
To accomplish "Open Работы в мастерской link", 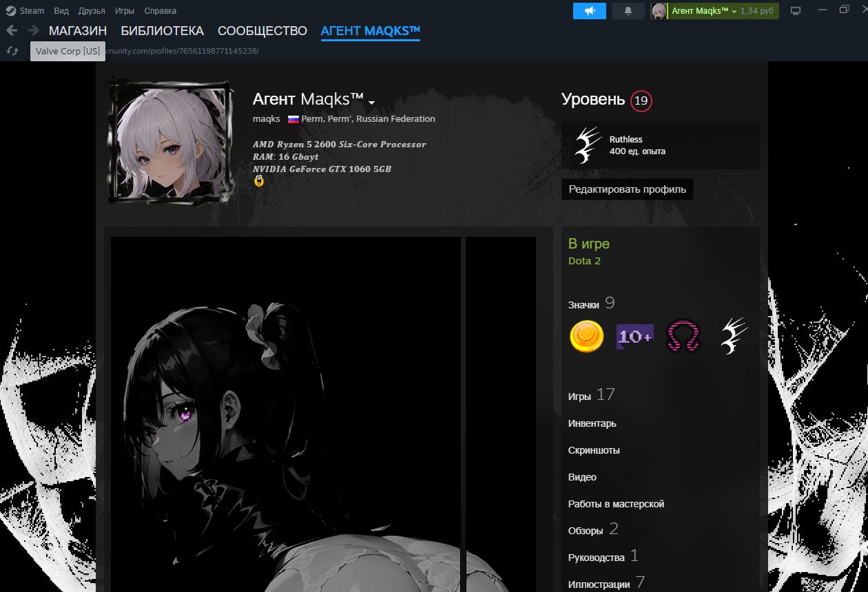I will click(x=616, y=504).
